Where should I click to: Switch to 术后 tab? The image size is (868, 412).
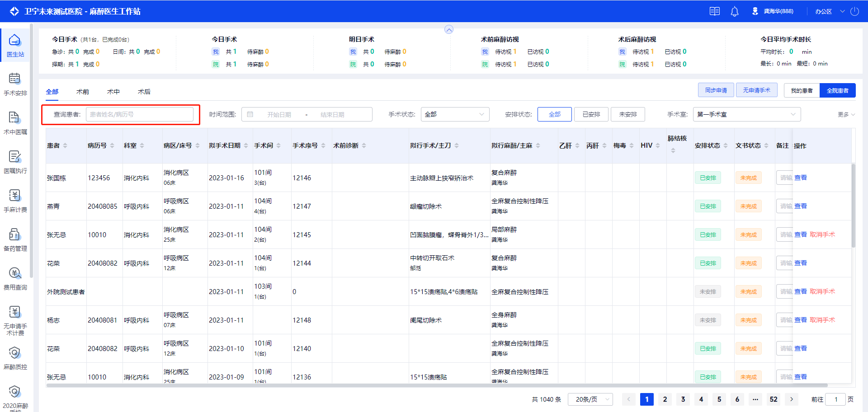[x=144, y=92]
